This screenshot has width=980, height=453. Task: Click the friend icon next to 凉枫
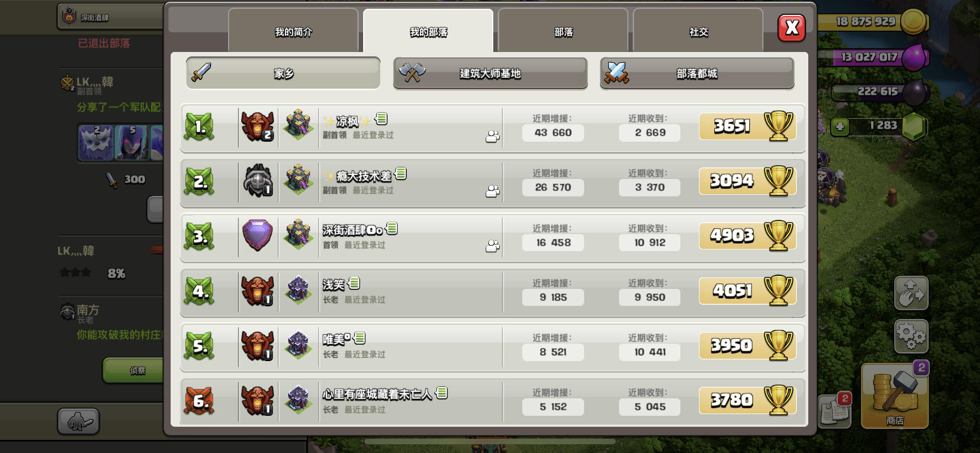(493, 136)
